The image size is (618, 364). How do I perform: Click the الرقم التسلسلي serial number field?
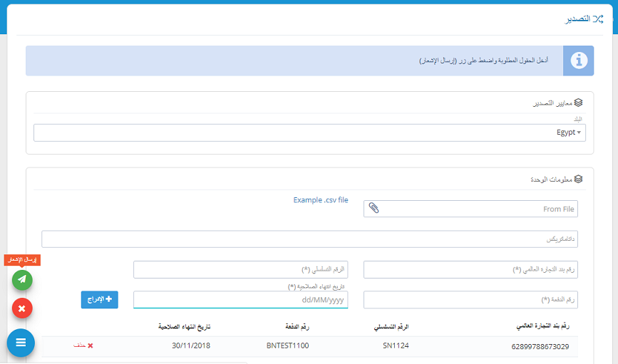point(240,270)
